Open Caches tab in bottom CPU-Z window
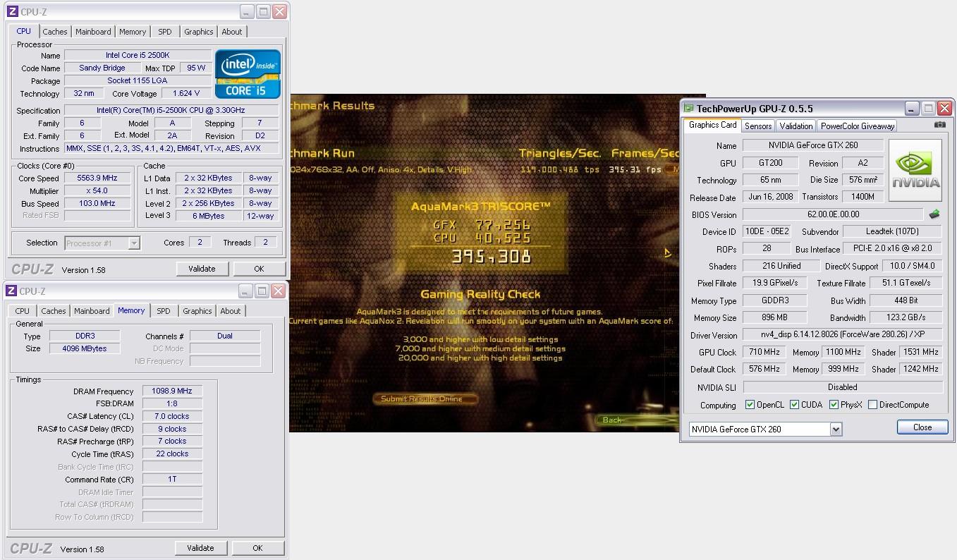The image size is (957, 560). 54,311
